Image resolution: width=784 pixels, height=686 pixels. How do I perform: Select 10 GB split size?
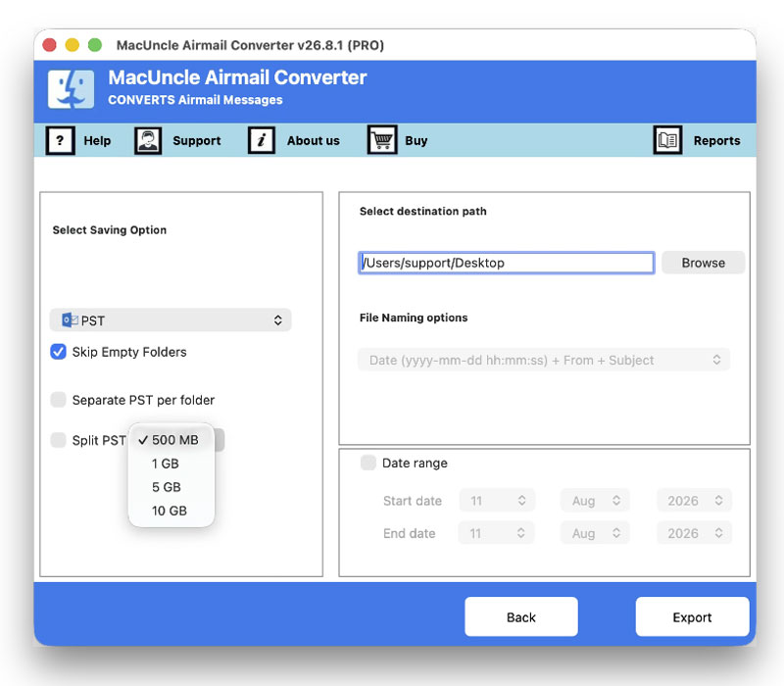point(171,511)
